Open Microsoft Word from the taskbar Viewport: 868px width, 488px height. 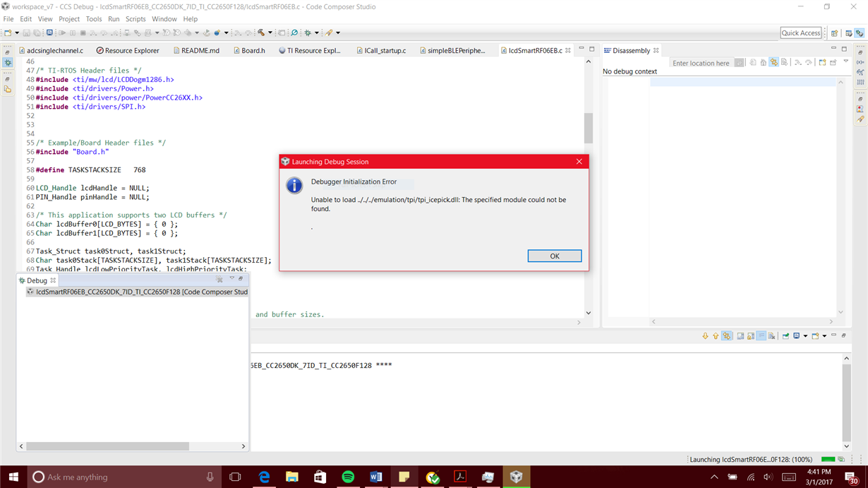pyautogui.click(x=375, y=477)
